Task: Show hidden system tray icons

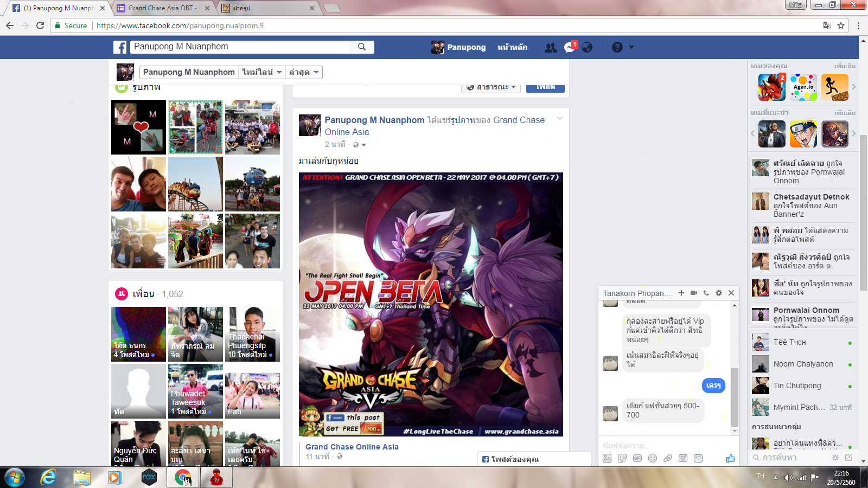Action: (x=775, y=477)
